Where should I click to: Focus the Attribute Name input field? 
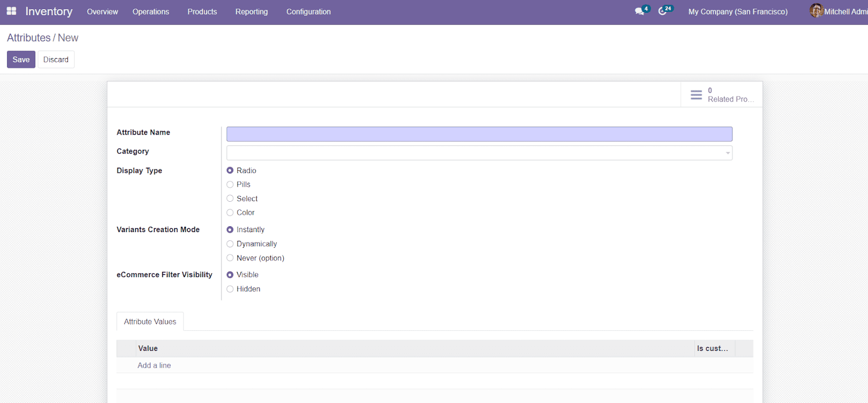[479, 134]
